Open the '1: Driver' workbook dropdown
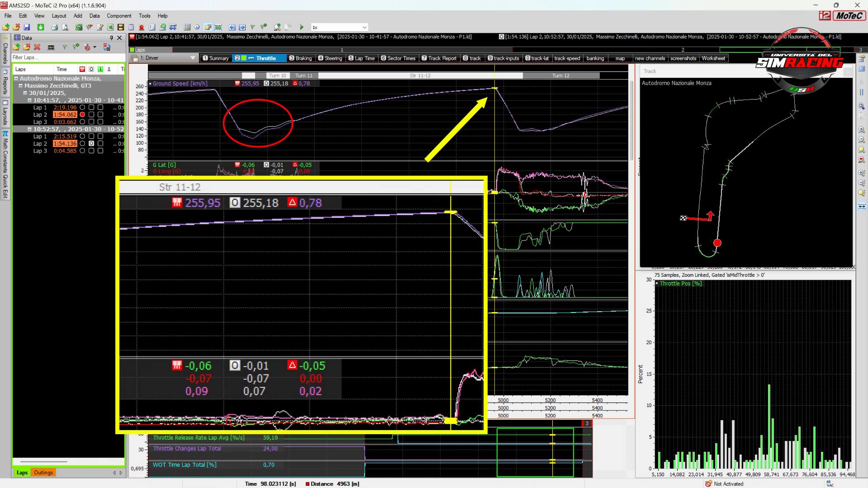The width and height of the screenshot is (868, 488). pos(193,58)
